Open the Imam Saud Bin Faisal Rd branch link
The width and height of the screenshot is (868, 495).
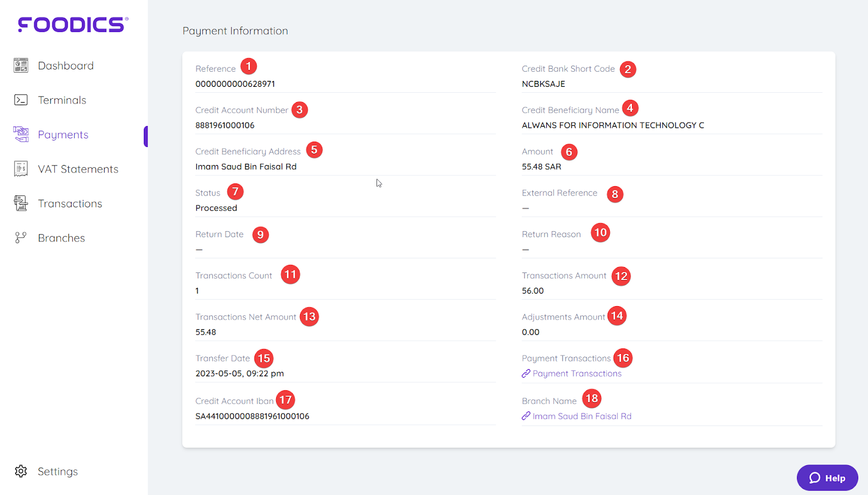click(582, 416)
